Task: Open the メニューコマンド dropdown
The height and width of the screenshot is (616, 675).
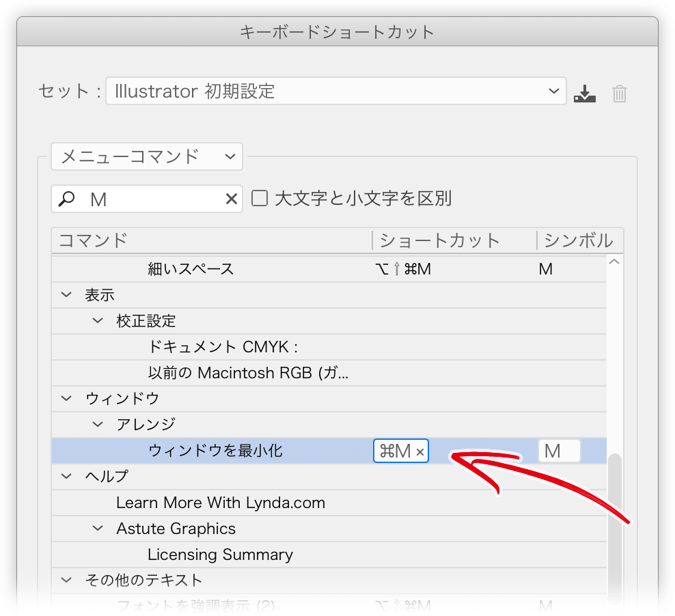Action: pyautogui.click(x=147, y=156)
